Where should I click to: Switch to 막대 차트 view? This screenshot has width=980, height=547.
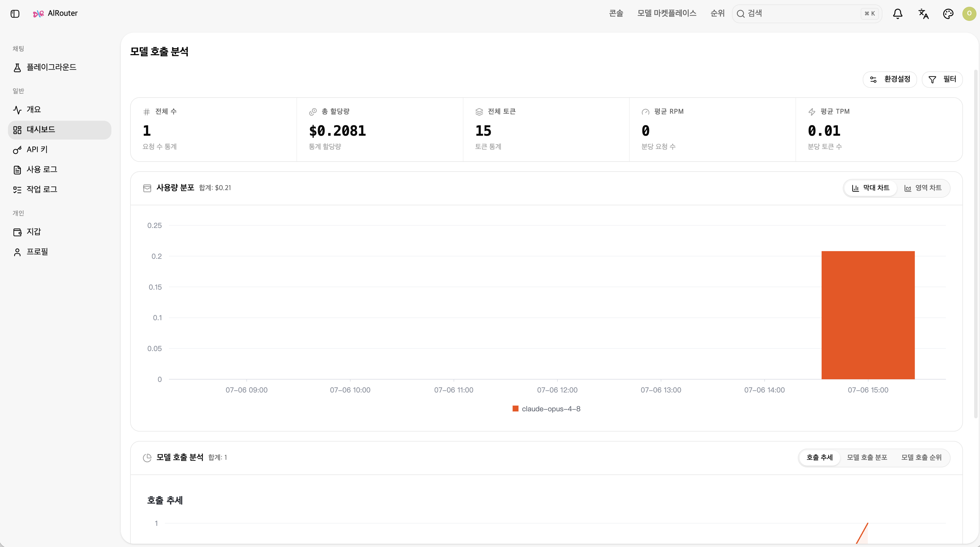[x=870, y=188]
